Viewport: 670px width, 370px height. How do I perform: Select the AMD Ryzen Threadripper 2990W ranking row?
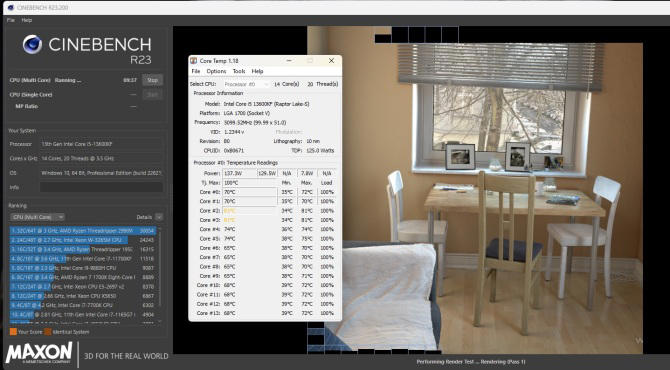(83, 231)
